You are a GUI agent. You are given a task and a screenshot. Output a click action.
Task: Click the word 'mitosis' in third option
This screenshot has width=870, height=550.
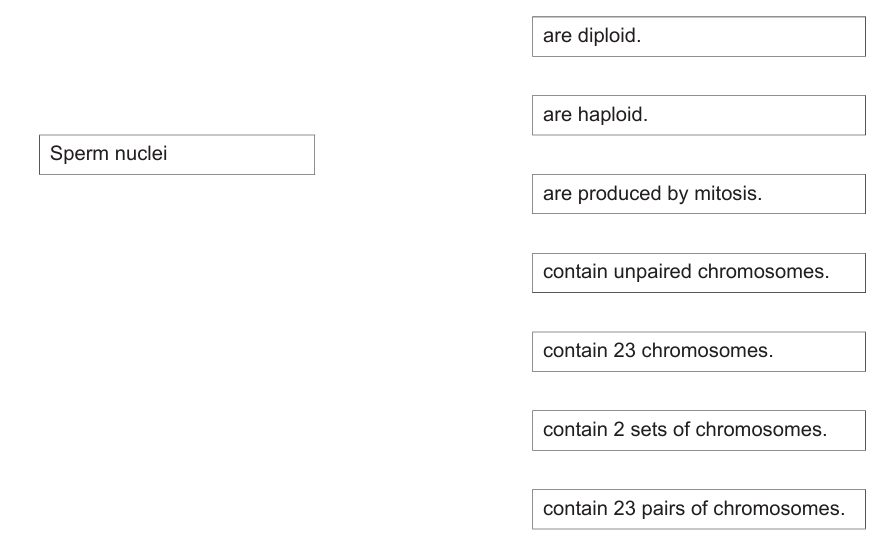pyautogui.click(x=726, y=194)
